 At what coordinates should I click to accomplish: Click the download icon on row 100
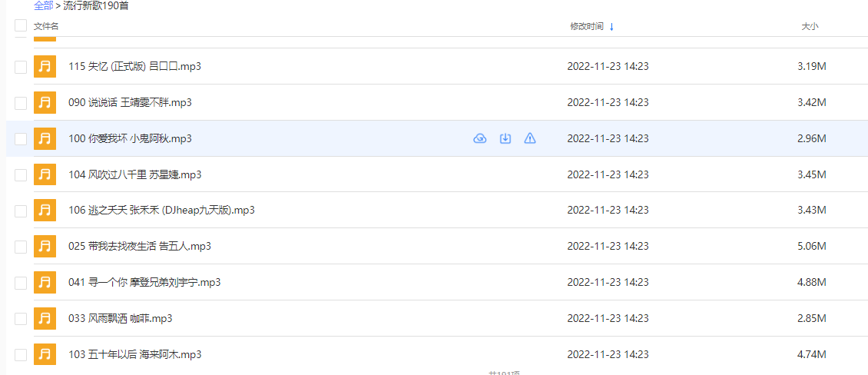tap(505, 138)
